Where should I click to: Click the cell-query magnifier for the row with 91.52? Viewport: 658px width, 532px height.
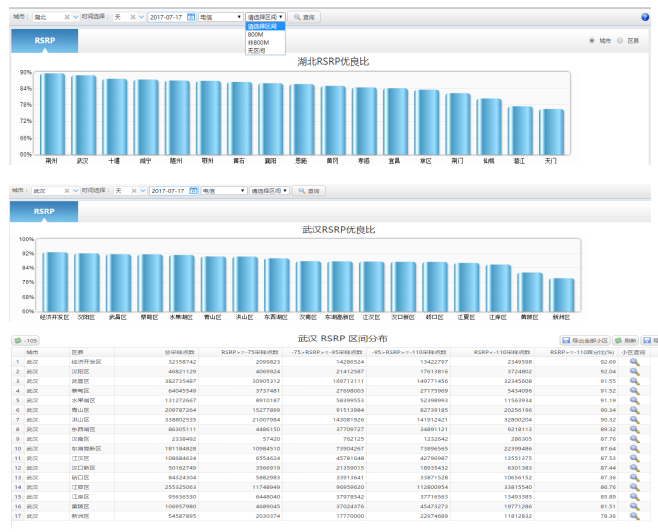pyautogui.click(x=634, y=391)
